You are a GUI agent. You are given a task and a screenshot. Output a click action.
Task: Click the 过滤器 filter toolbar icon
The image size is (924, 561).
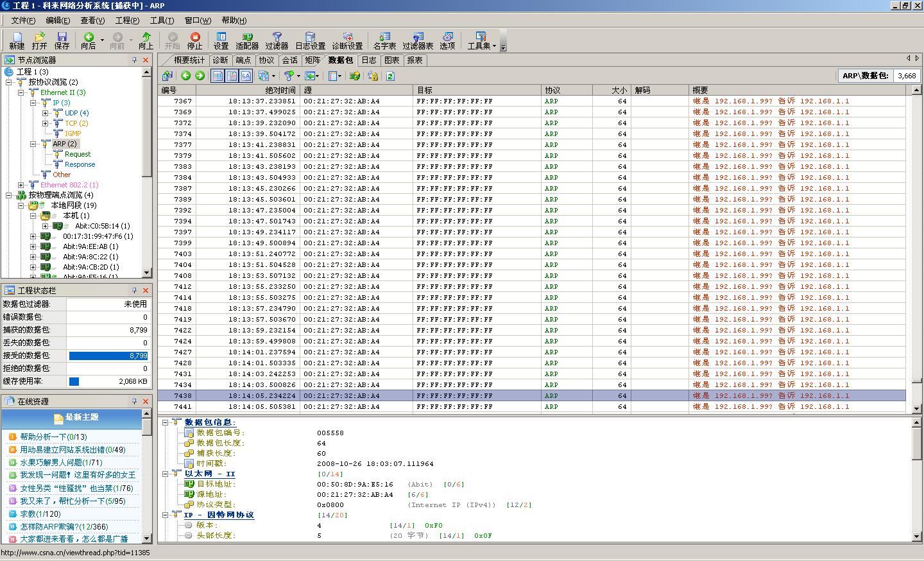(277, 40)
